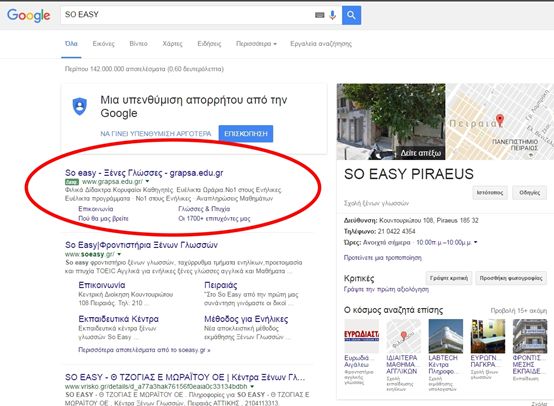554x406 pixels.
Task: Open the ΕΥΡΩΔΙΑΣΤ related result thumbnail
Action: pos(361,336)
